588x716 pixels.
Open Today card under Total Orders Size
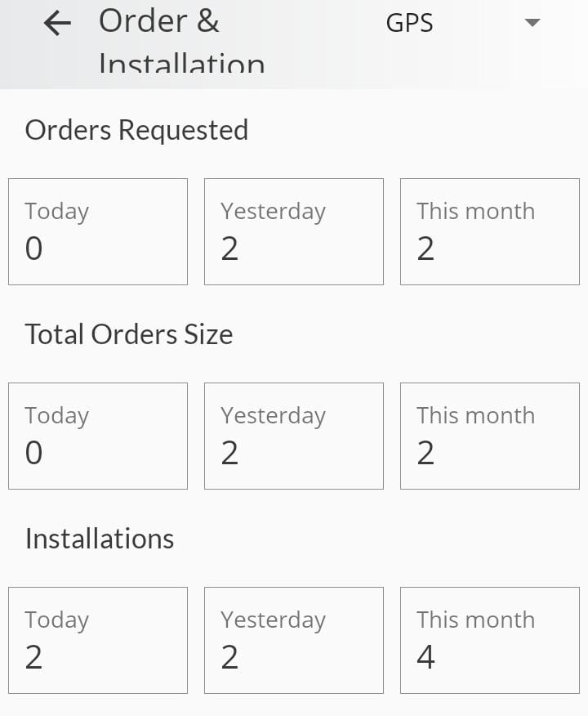(x=98, y=436)
